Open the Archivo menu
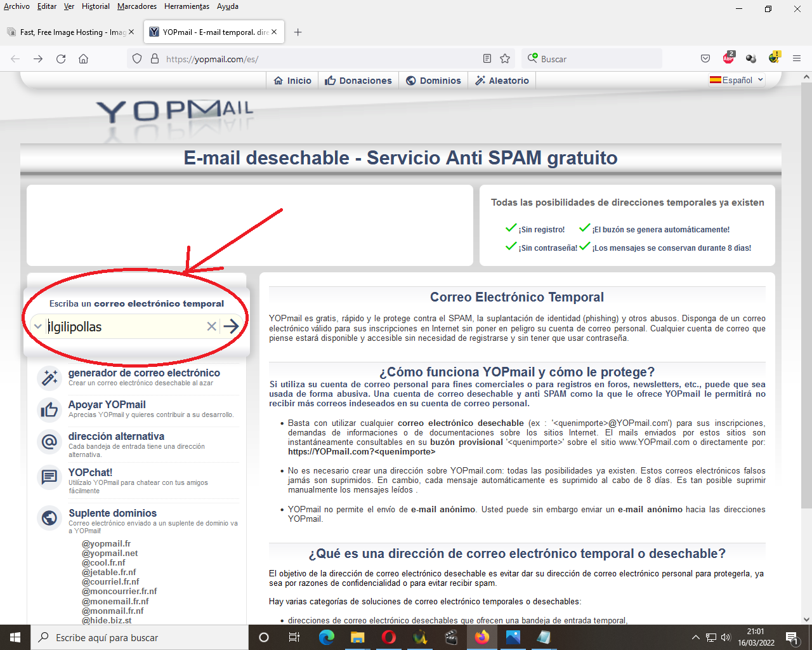This screenshot has width=812, height=650. (16, 6)
